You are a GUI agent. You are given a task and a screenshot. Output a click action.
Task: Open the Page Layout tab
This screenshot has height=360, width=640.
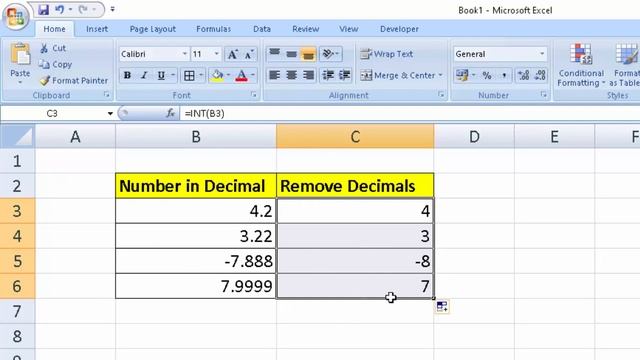pyautogui.click(x=153, y=29)
